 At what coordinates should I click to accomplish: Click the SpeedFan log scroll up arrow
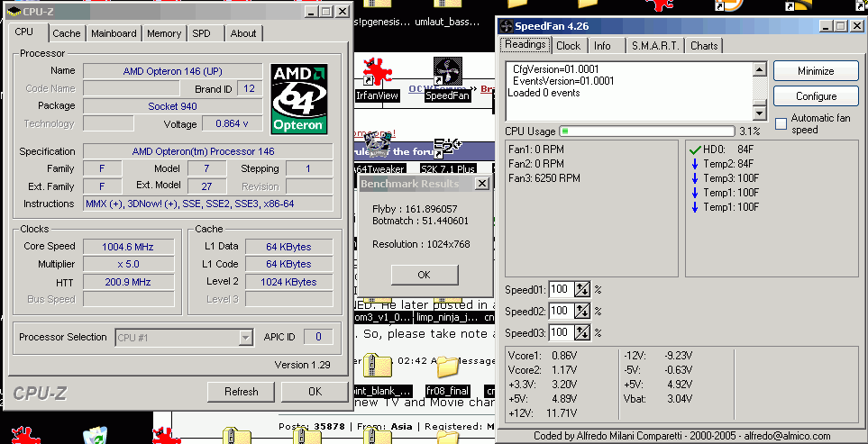click(x=760, y=69)
